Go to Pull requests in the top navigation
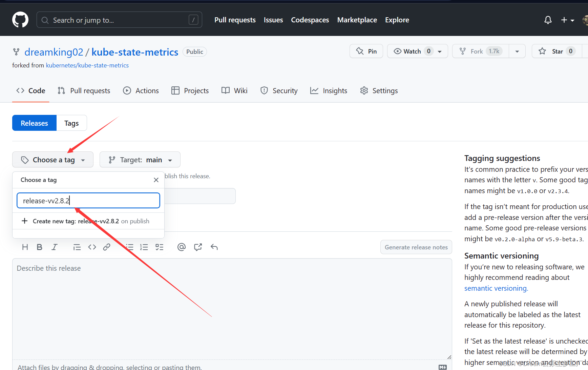Viewport: 588px width, 370px height. coord(235,20)
